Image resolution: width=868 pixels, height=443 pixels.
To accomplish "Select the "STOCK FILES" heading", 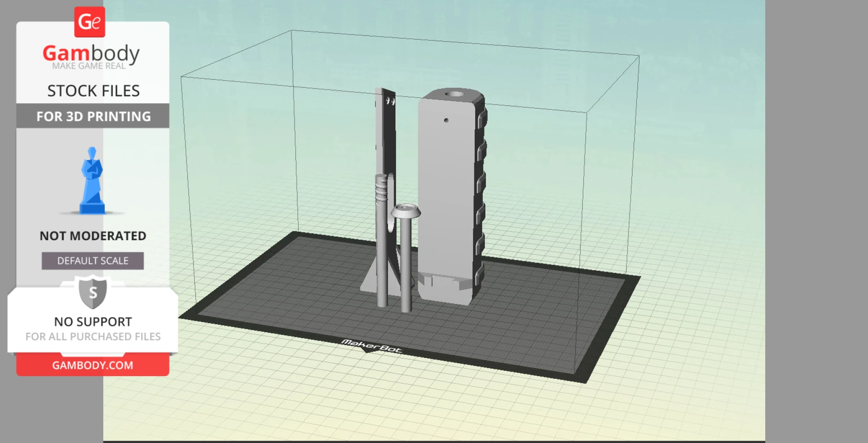I will (x=93, y=90).
